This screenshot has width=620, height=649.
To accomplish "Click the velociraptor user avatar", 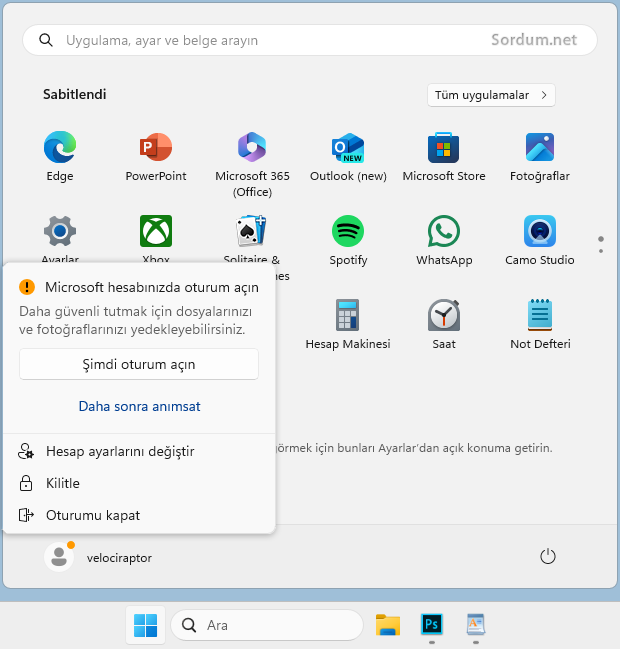I will [59, 557].
